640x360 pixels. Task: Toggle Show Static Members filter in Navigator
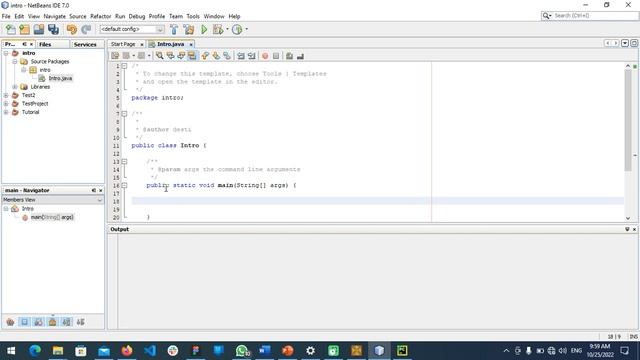38,322
